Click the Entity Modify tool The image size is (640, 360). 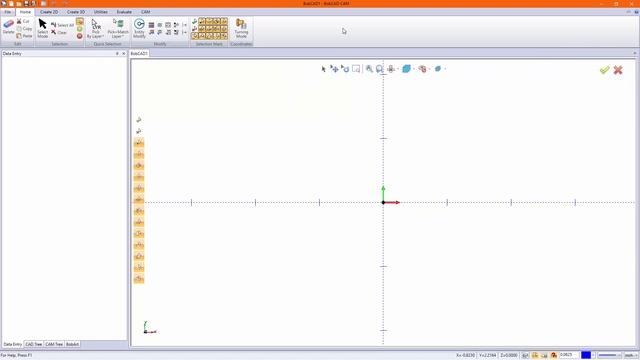[139, 29]
